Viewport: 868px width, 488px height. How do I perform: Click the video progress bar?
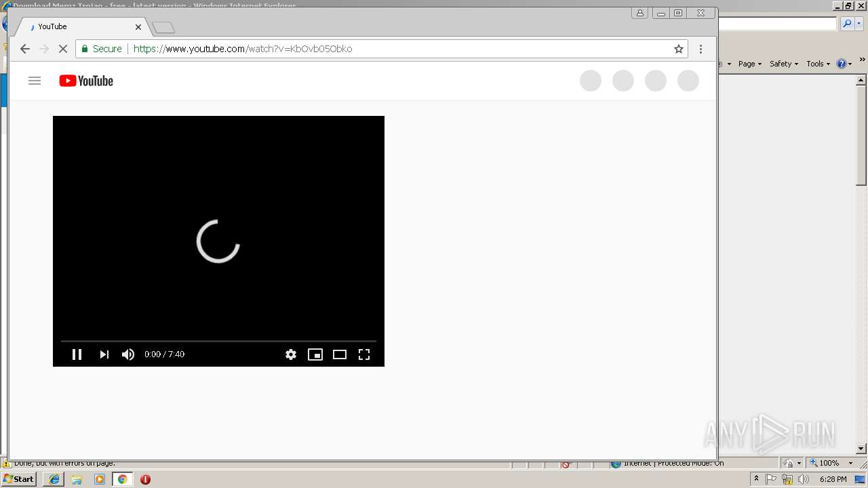point(218,341)
